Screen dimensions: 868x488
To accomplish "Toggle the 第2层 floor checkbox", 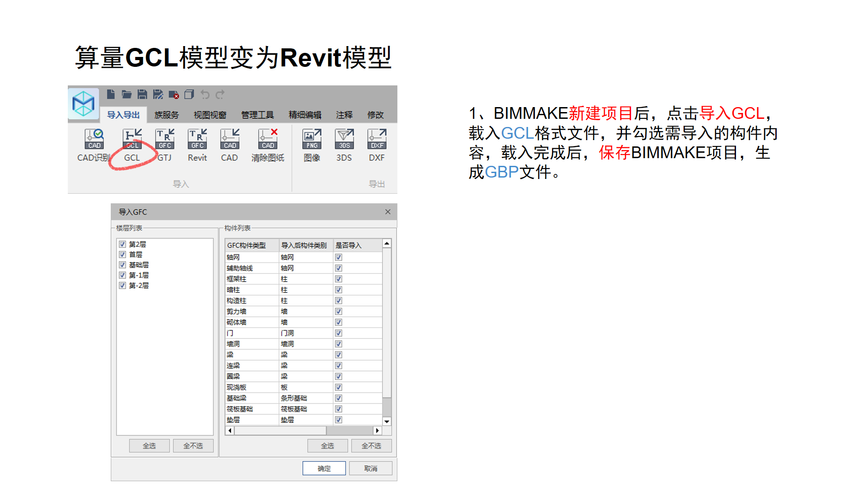I will point(122,244).
